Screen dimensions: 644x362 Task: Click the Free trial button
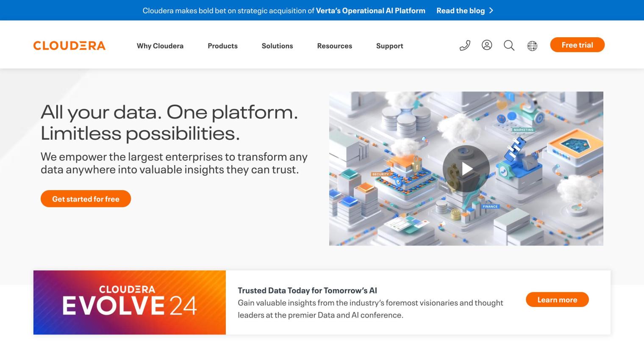[577, 45]
